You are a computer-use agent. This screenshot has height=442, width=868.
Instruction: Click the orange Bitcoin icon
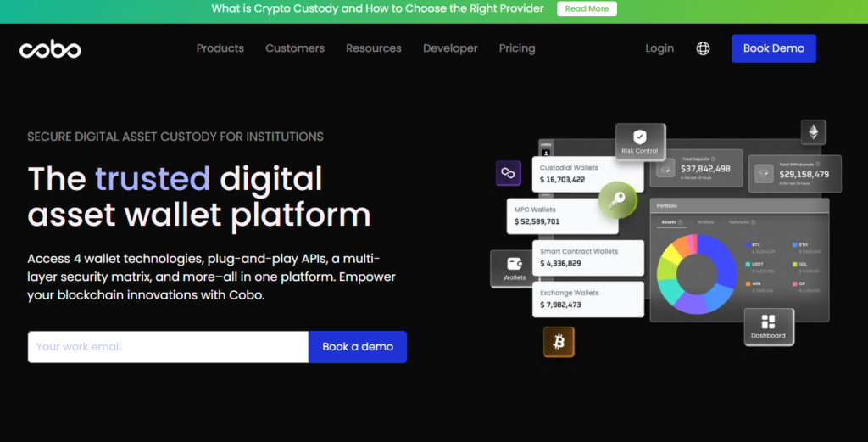[559, 342]
